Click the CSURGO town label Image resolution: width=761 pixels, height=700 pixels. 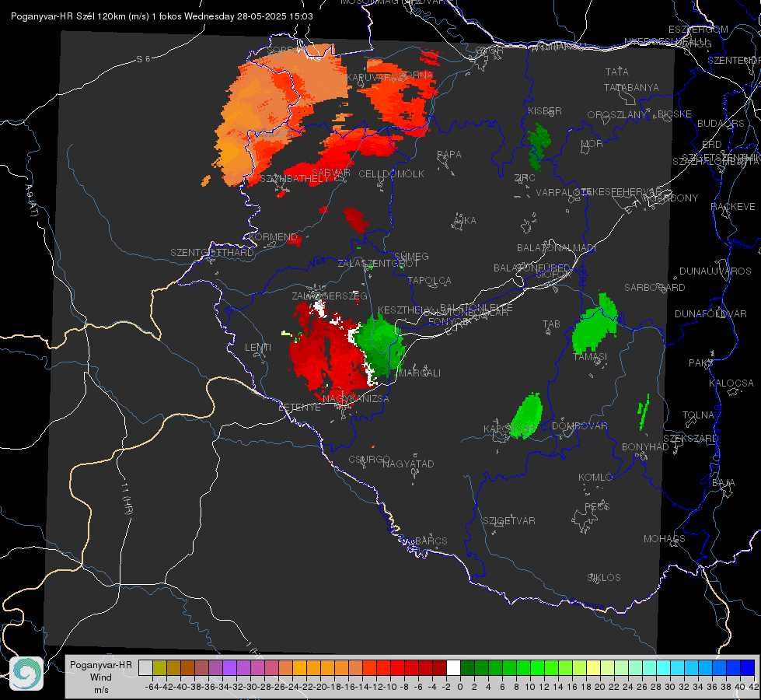pyautogui.click(x=370, y=460)
